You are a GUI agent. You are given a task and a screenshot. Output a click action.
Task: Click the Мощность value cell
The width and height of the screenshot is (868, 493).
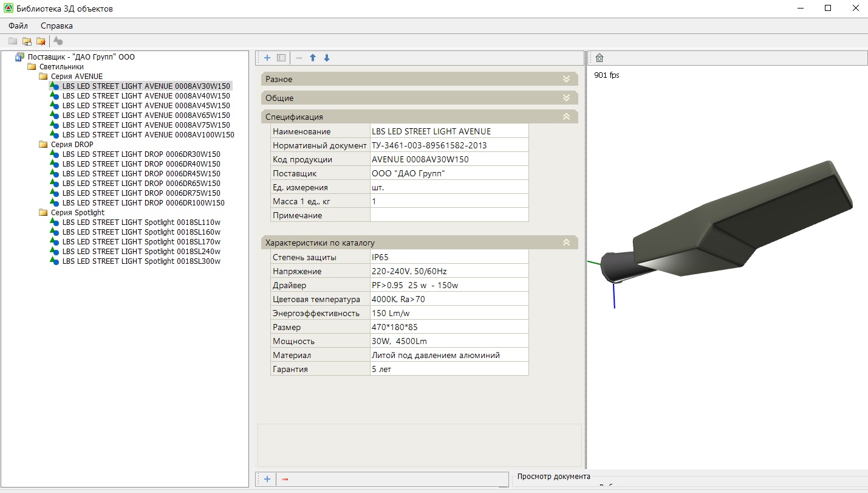tap(449, 341)
